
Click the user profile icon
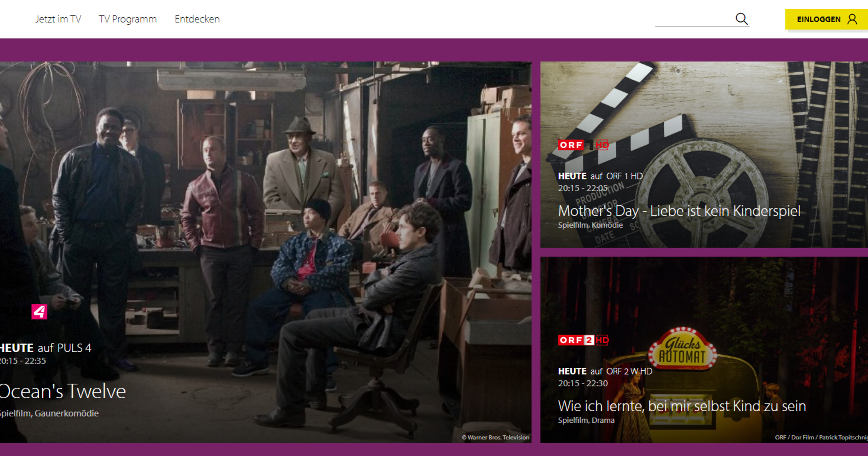pos(852,19)
